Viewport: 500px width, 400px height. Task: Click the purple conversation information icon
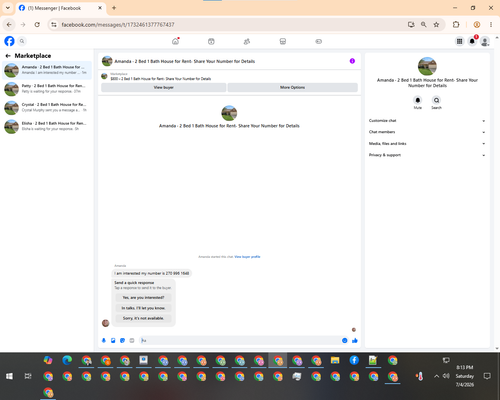point(352,61)
